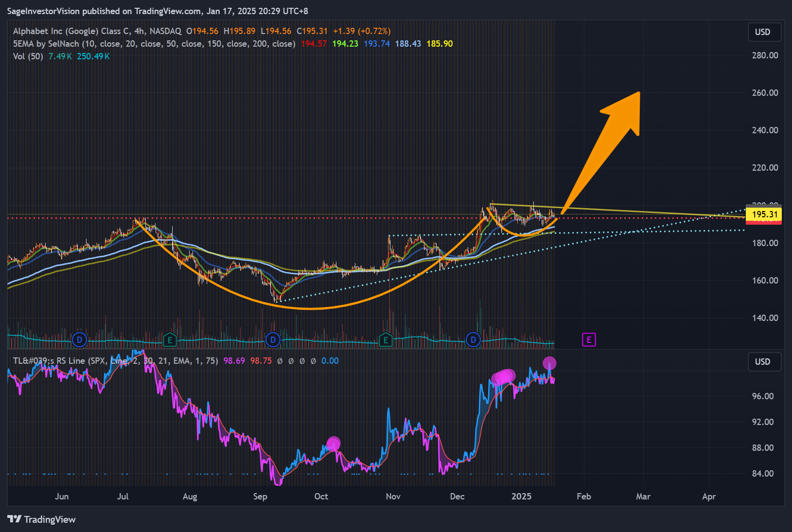The height and width of the screenshot is (532, 792).
Task: Click the 2025 label on time axis
Action: 522,497
